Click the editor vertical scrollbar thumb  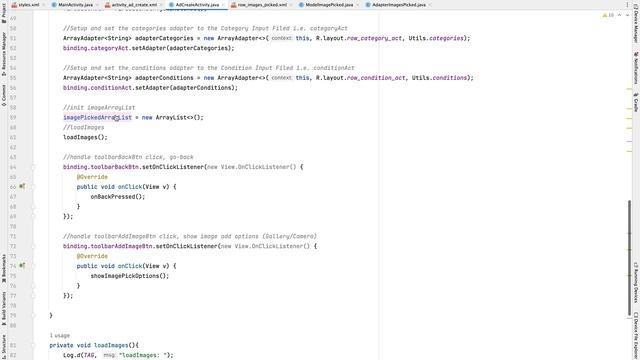pos(630,258)
